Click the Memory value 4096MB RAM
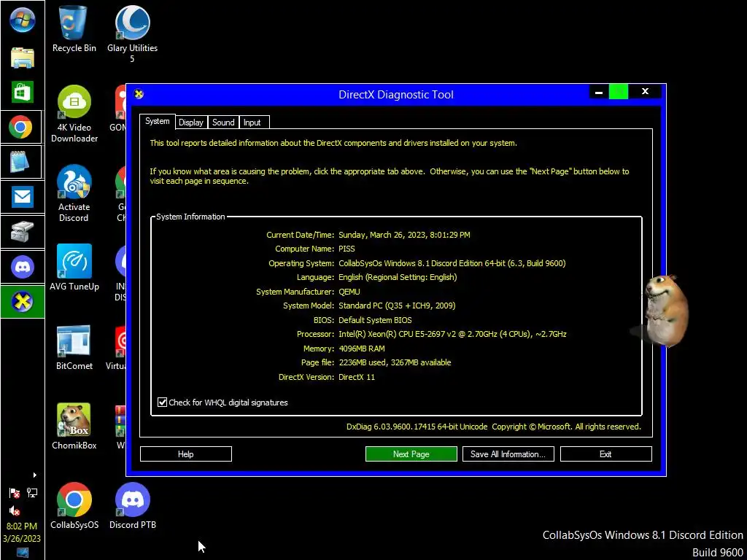The width and height of the screenshot is (747, 560). pyautogui.click(x=362, y=349)
